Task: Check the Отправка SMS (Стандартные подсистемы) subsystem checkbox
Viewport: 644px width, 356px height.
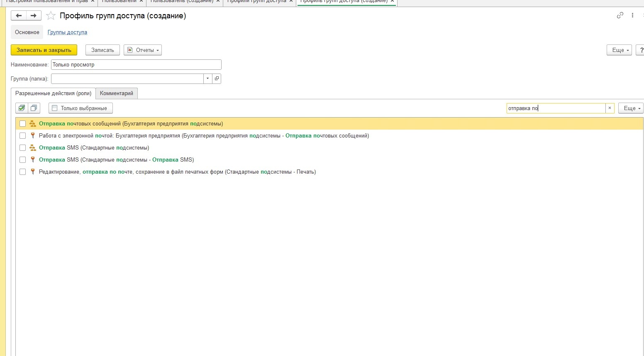Action: coord(22,147)
